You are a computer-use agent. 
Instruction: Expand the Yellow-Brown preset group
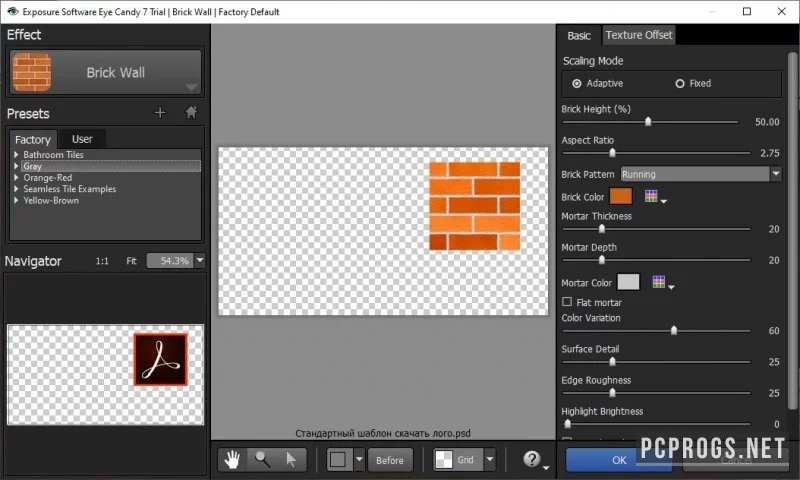pos(16,200)
